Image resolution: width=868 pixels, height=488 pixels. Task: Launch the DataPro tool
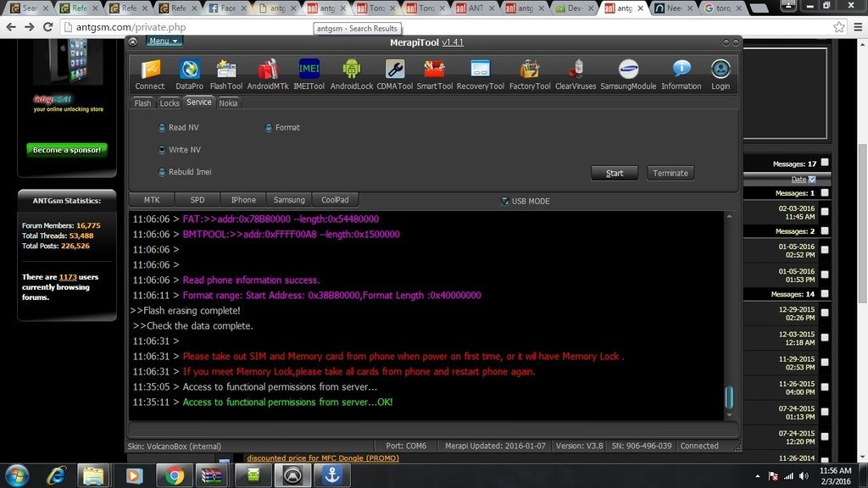[189, 70]
